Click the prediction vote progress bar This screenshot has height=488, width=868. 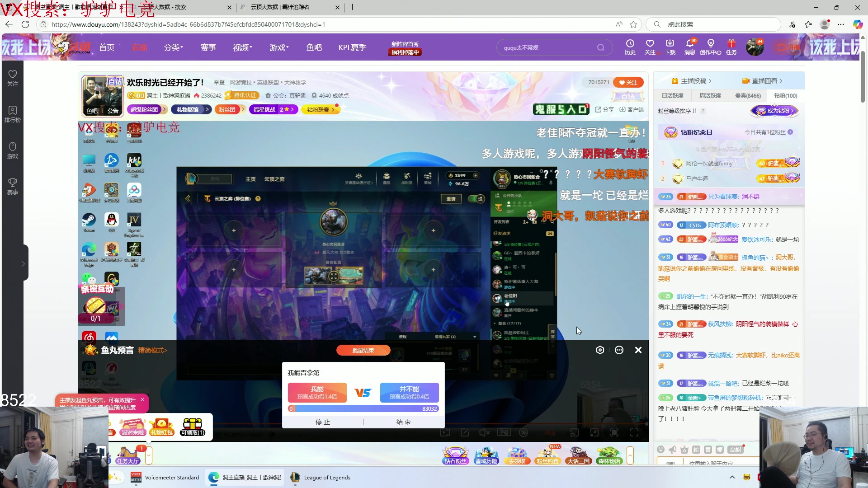pyautogui.click(x=363, y=408)
